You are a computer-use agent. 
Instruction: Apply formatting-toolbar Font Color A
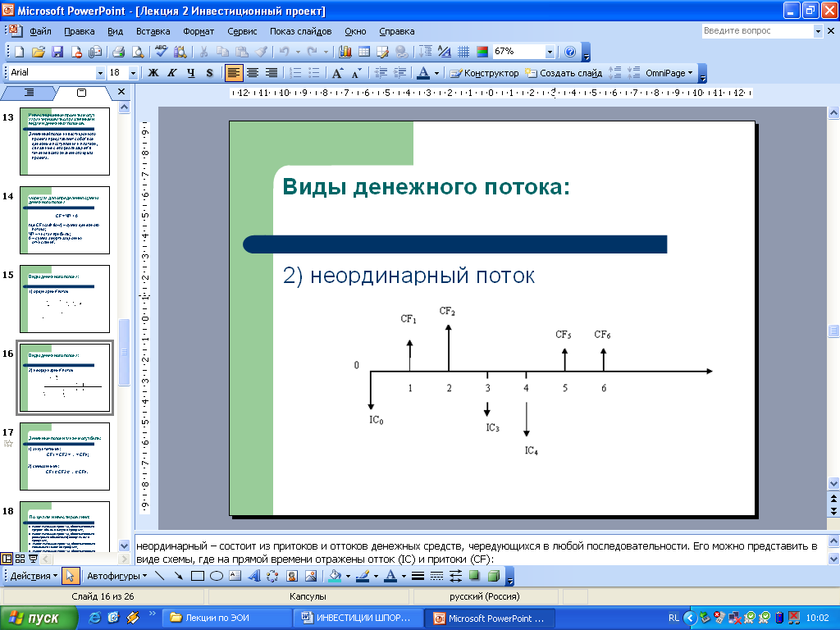click(423, 73)
